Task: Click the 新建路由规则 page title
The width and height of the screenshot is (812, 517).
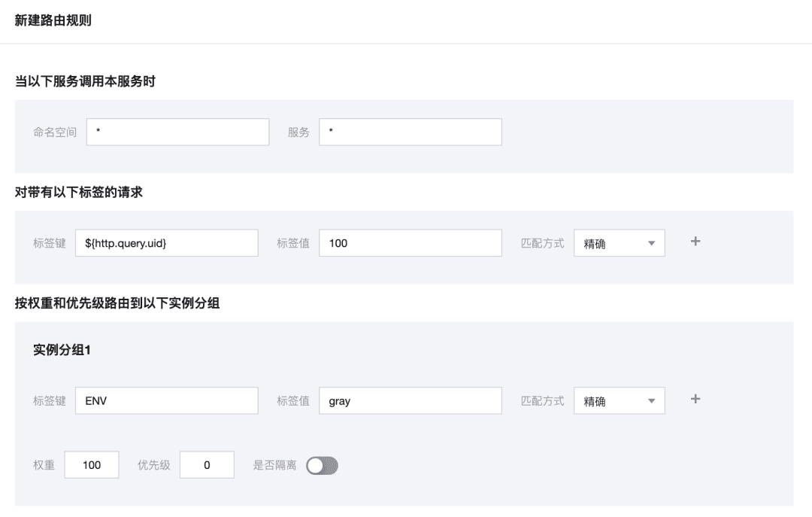Action: (53, 20)
